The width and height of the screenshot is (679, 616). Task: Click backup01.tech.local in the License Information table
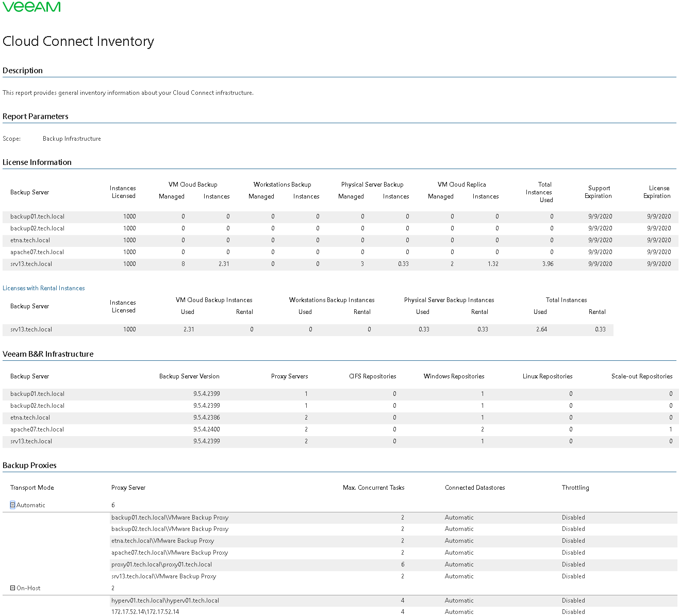[x=37, y=217]
